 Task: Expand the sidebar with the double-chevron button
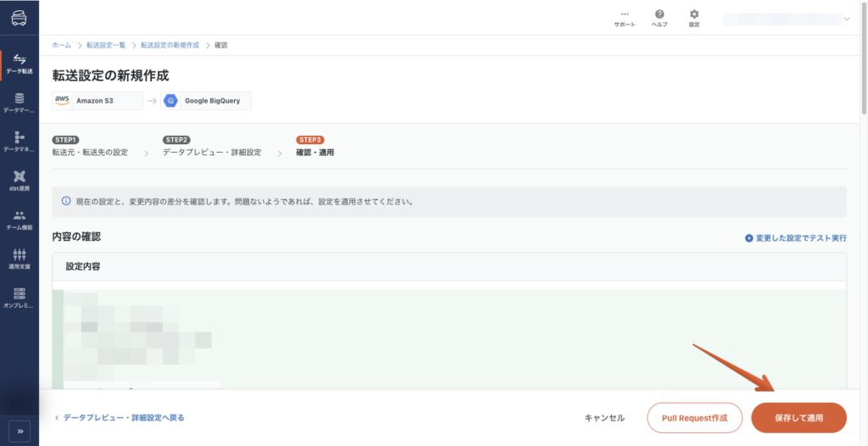(19, 431)
